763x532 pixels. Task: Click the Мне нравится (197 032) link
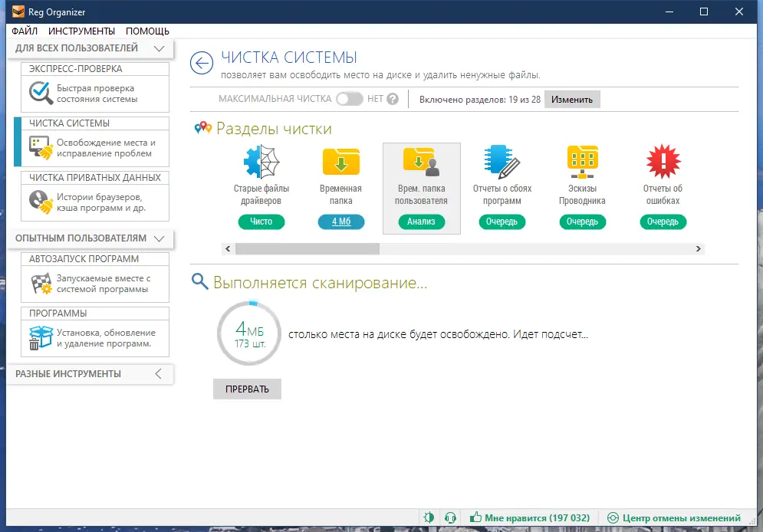pyautogui.click(x=538, y=518)
